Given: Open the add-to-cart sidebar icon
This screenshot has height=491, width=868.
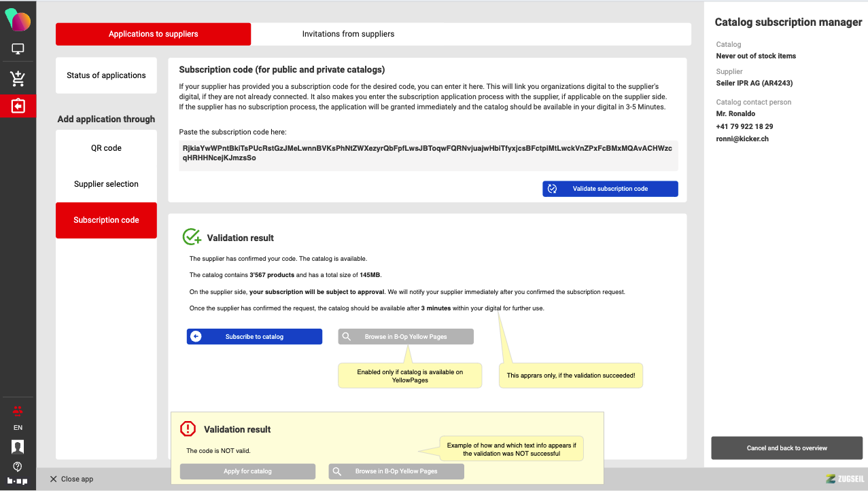Looking at the screenshot, I should [18, 79].
